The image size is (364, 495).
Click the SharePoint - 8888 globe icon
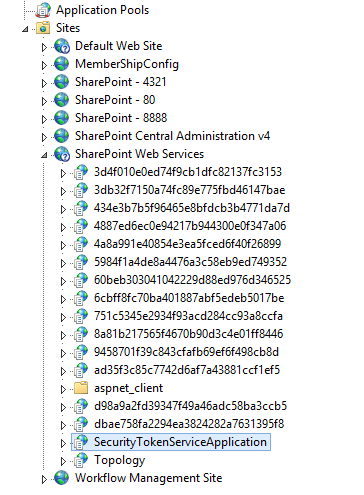(x=62, y=118)
